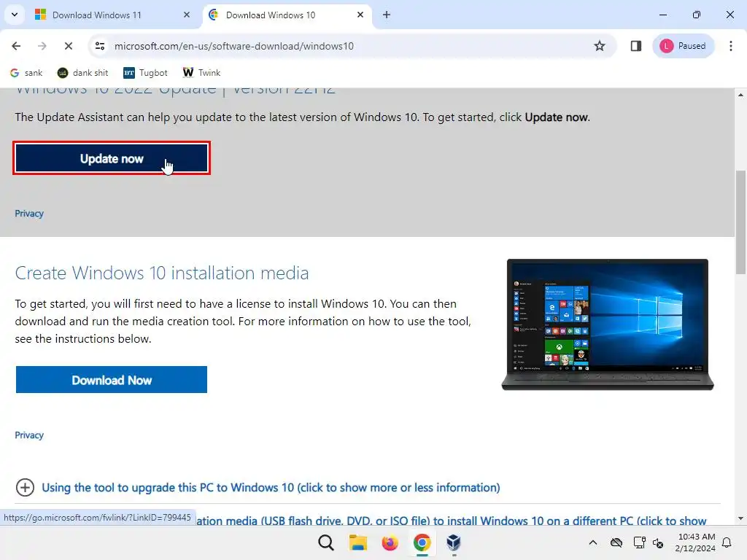This screenshot has height=560, width=747.
Task: Click the Download Now button
Action: tap(112, 379)
